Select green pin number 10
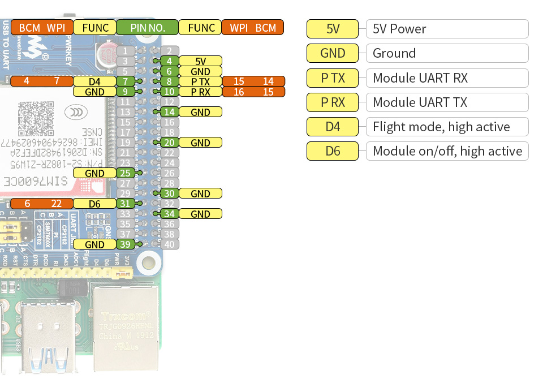The height and width of the screenshot is (392, 543). (x=169, y=92)
